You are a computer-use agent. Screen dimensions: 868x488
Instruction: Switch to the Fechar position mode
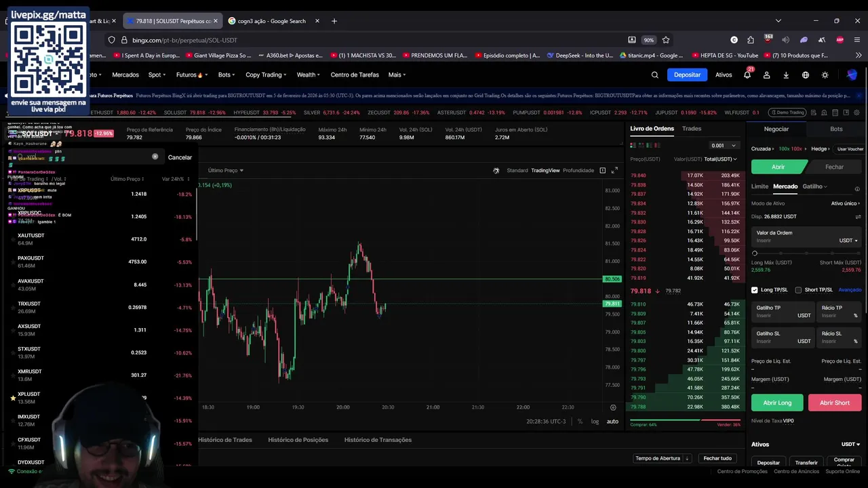coord(834,167)
